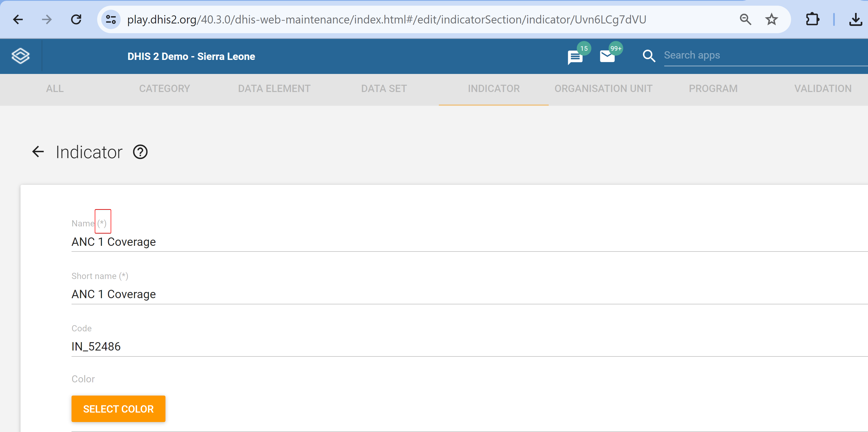Viewport: 868px width, 432px height.
Task: Focus the Search apps field
Action: coord(765,56)
